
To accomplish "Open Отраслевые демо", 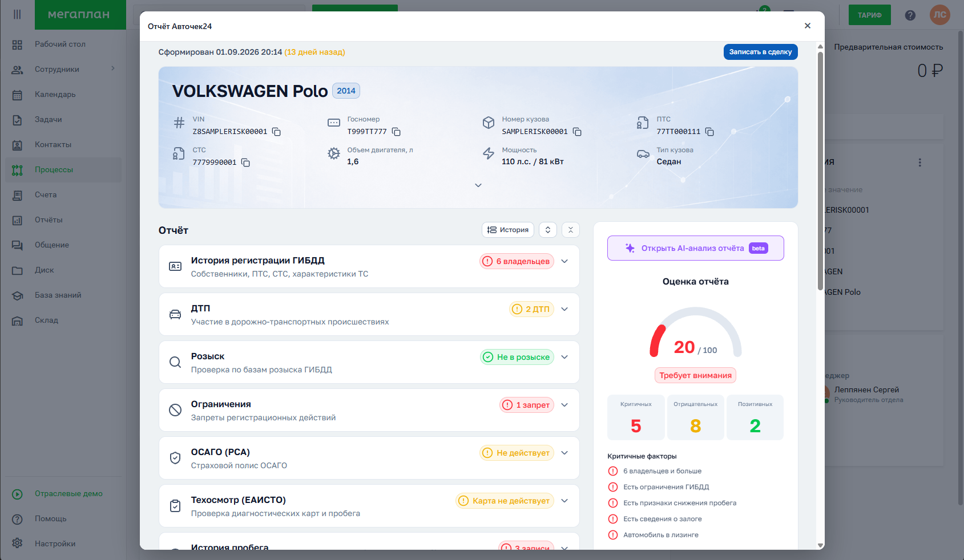I will pos(63,493).
